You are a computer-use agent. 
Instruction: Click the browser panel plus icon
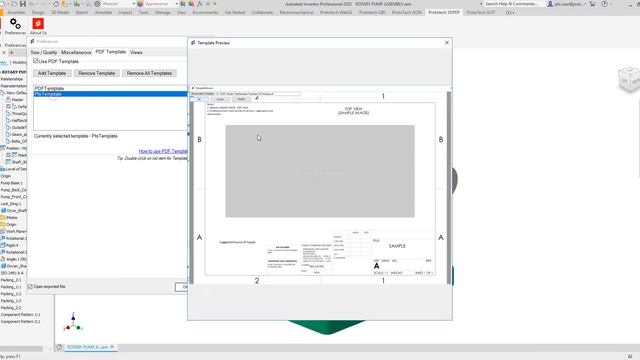click(x=11, y=53)
